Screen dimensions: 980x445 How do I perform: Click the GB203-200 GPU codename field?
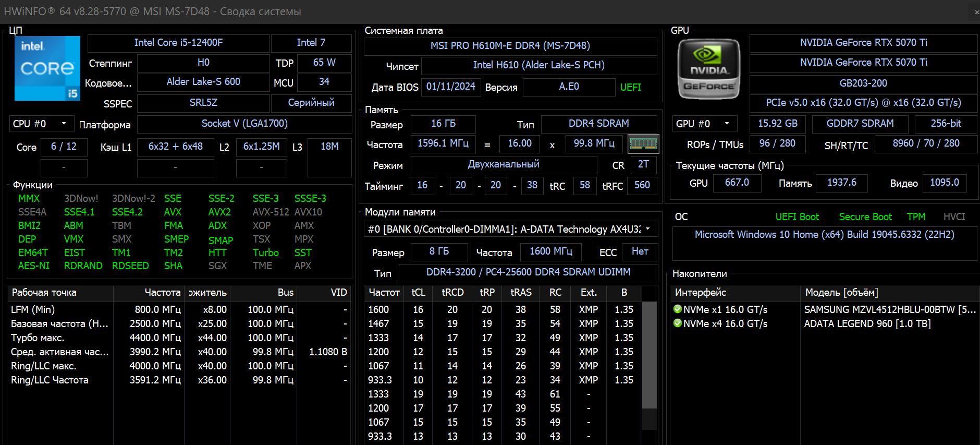click(x=863, y=83)
